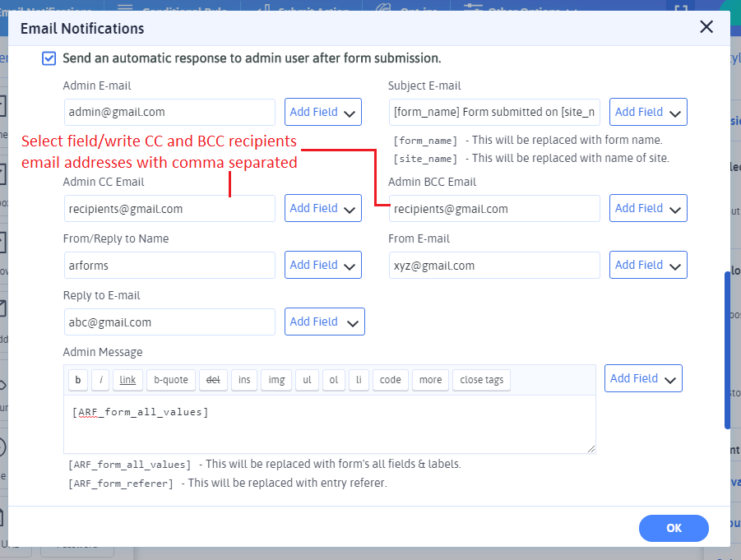Screen dimensions: 741x560
Task: Insert unordered list with ul button
Action: click(307, 380)
